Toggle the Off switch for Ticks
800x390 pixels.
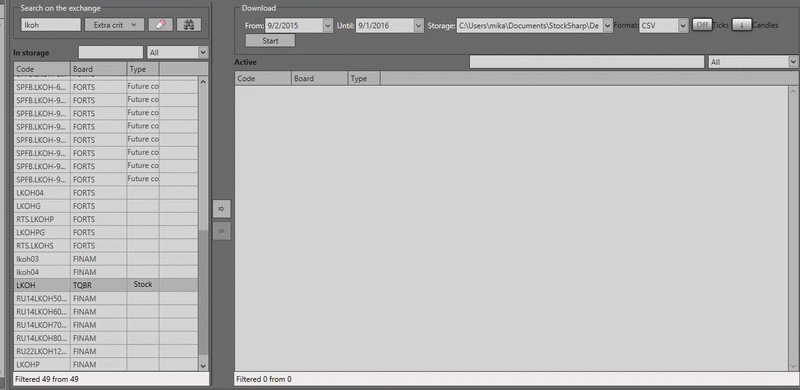[x=702, y=25]
